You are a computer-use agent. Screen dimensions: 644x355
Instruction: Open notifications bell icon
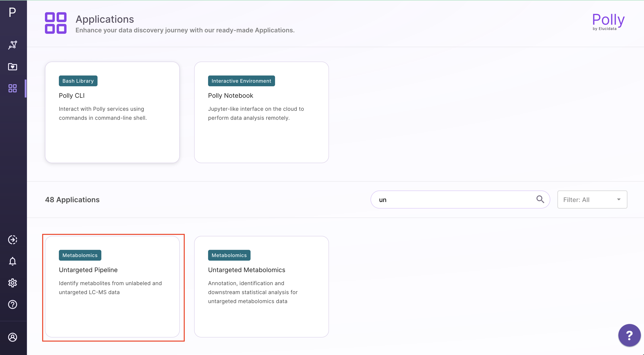(13, 261)
